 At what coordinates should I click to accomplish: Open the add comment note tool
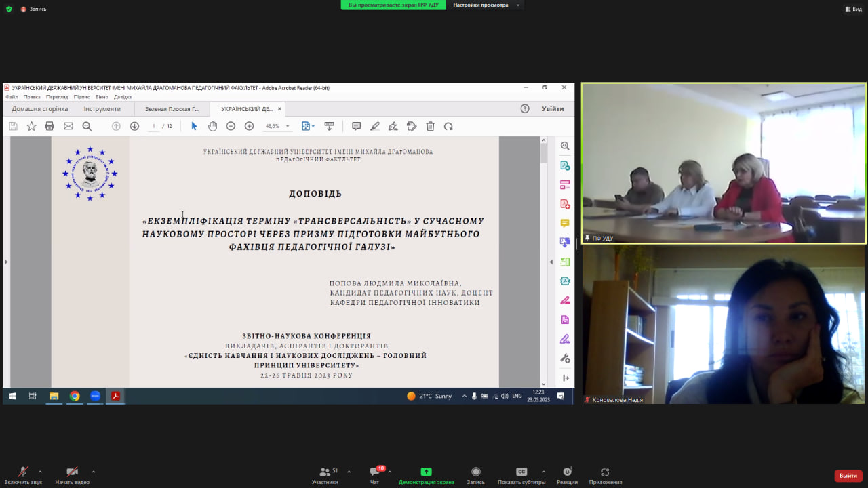[356, 126]
